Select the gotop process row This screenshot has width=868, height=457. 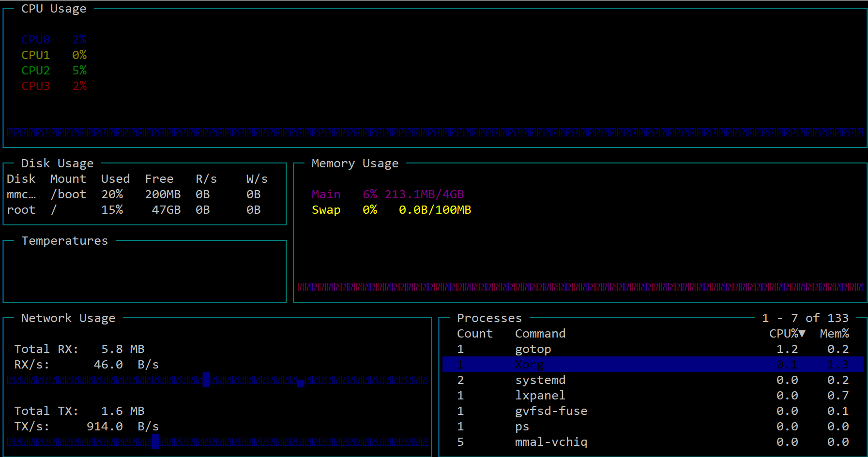[533, 349]
